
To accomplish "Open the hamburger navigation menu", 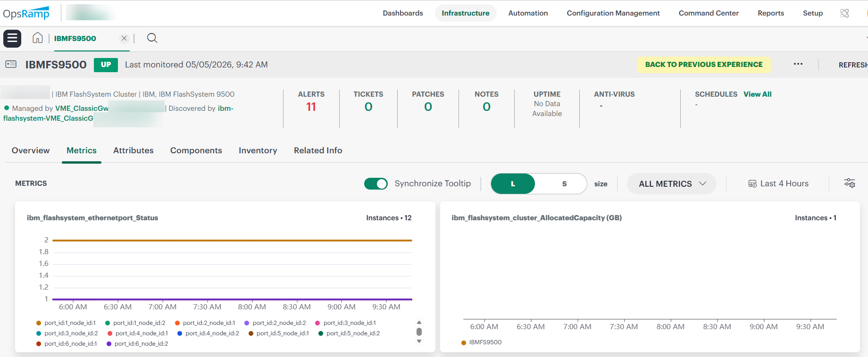I will coord(12,39).
